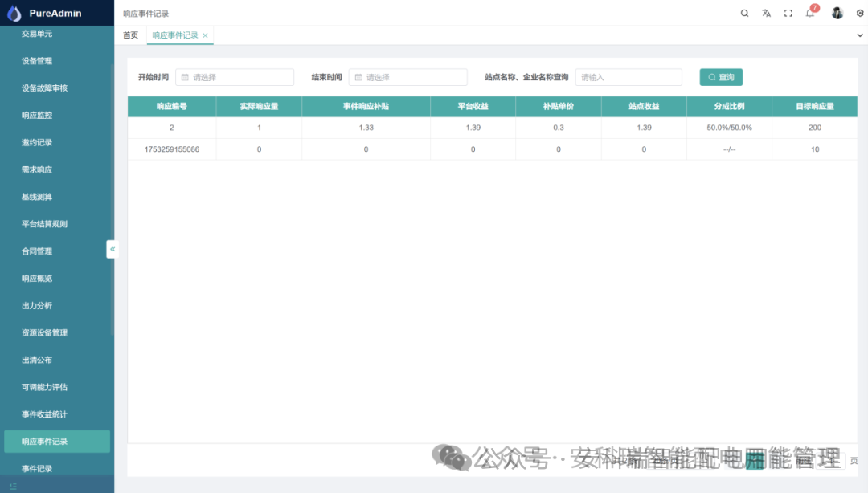
Task: Open the user avatar menu
Action: (x=836, y=13)
